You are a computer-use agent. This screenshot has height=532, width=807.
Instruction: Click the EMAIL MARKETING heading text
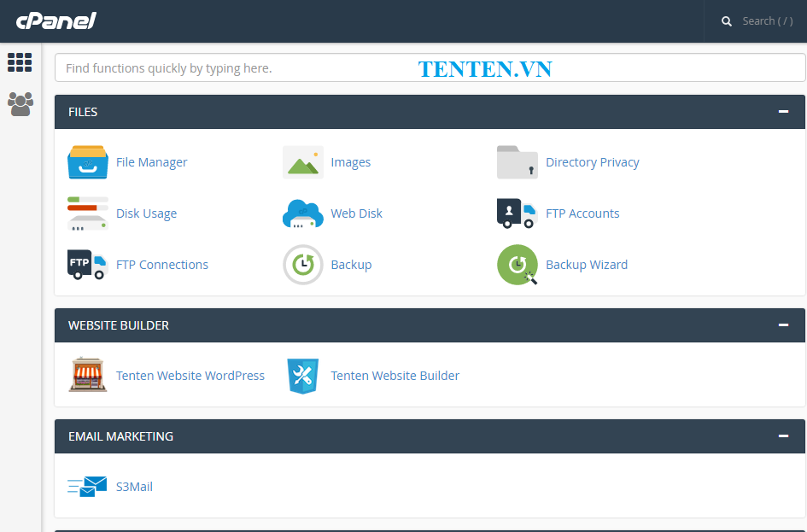click(x=121, y=436)
